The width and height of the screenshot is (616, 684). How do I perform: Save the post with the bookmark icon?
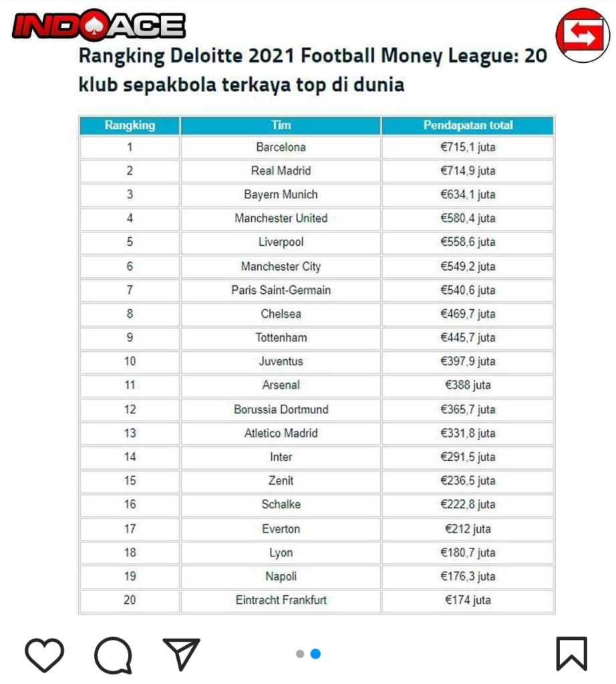tap(571, 654)
